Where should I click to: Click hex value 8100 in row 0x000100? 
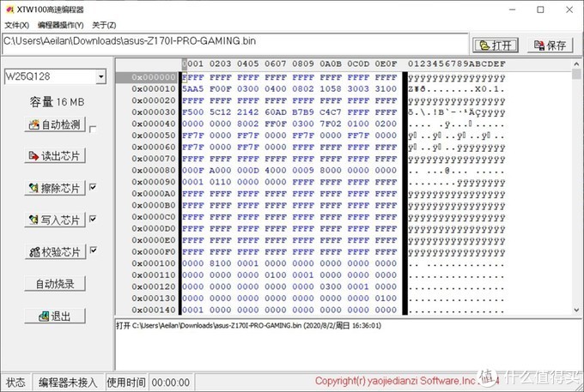click(221, 263)
